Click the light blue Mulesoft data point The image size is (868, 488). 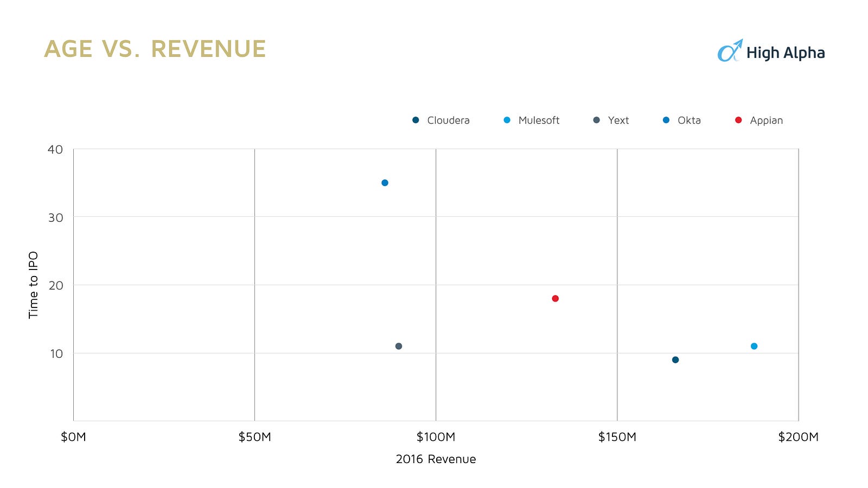pos(754,346)
